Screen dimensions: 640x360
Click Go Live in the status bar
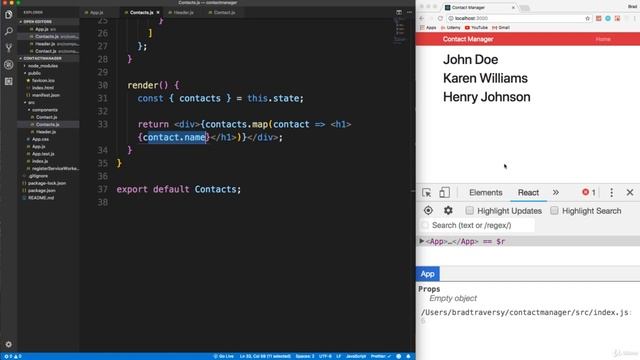[x=223, y=356]
